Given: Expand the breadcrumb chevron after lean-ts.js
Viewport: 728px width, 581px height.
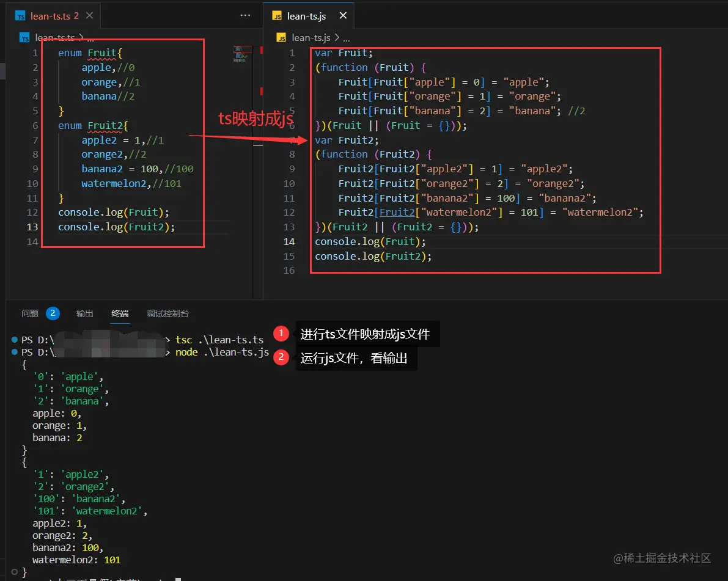Looking at the screenshot, I should (337, 38).
